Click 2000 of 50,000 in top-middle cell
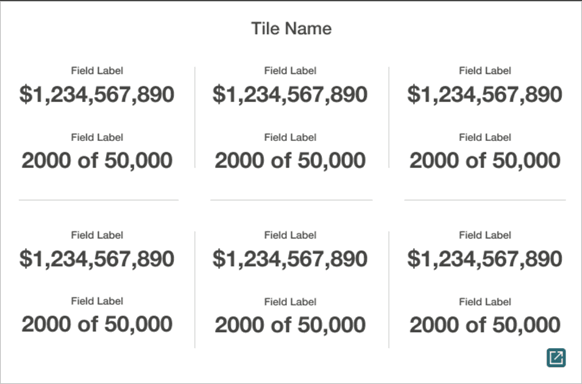Screen dimensions: 582x384 point(290,161)
